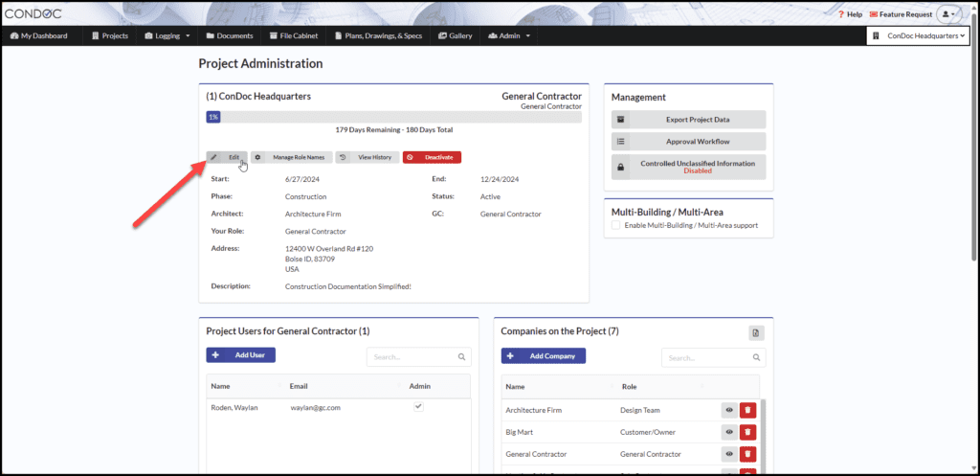Open the Gallery page
This screenshot has width=980, height=476.
(x=455, y=35)
